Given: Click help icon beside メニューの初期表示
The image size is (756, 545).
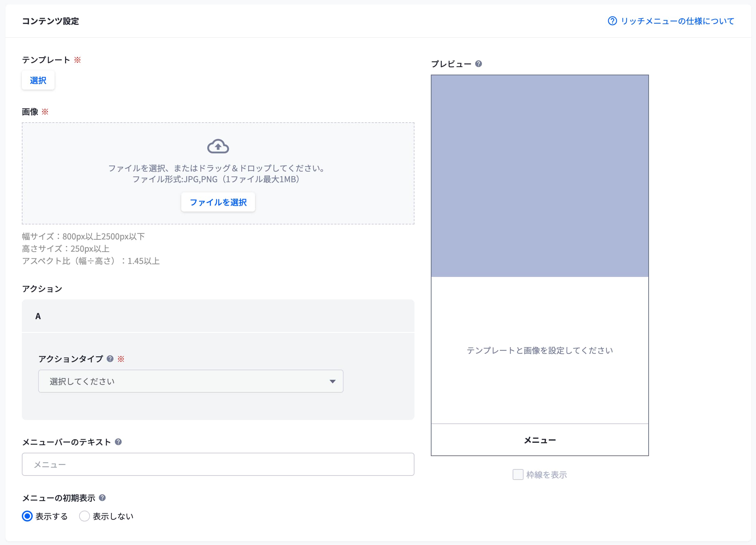Looking at the screenshot, I should click(102, 498).
